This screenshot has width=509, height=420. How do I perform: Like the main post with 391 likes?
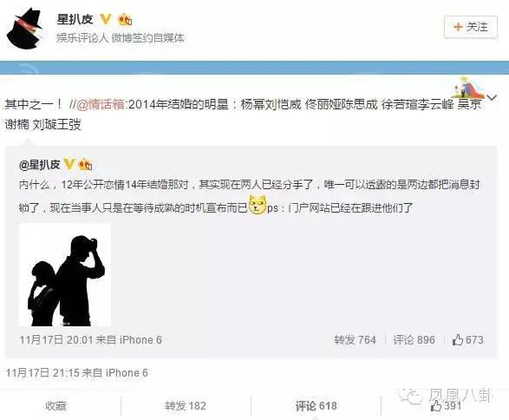pyautogui.click(x=446, y=406)
